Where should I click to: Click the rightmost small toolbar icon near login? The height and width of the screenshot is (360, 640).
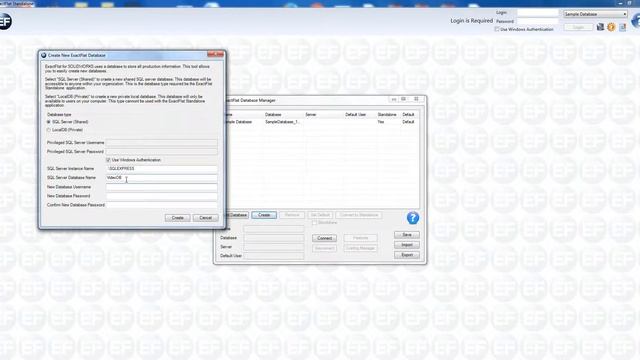coord(622,27)
